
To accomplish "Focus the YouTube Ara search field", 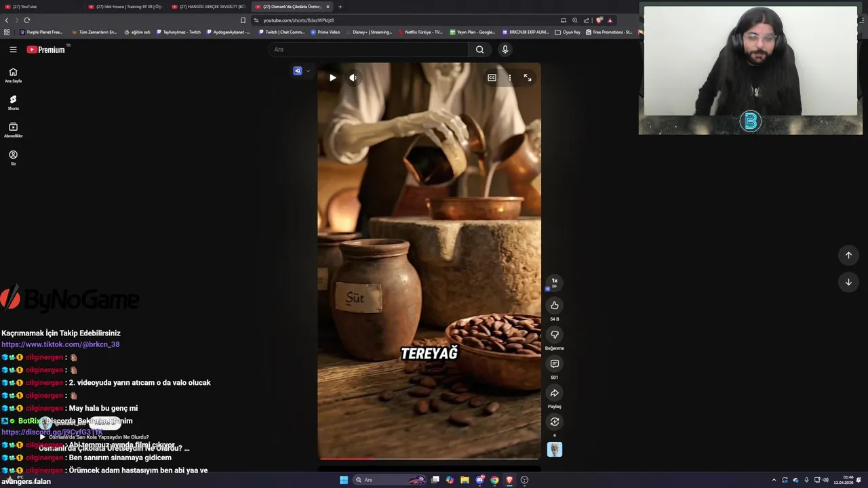I will click(x=368, y=49).
